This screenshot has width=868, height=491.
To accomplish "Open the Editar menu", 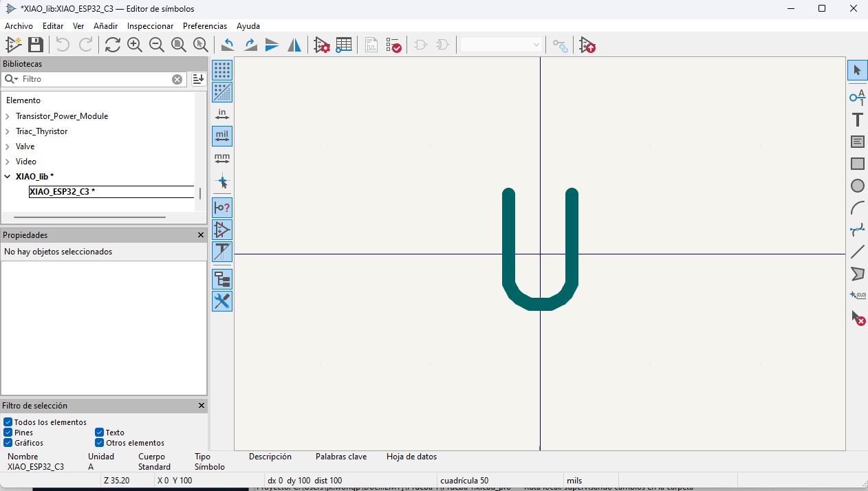I will (x=53, y=26).
